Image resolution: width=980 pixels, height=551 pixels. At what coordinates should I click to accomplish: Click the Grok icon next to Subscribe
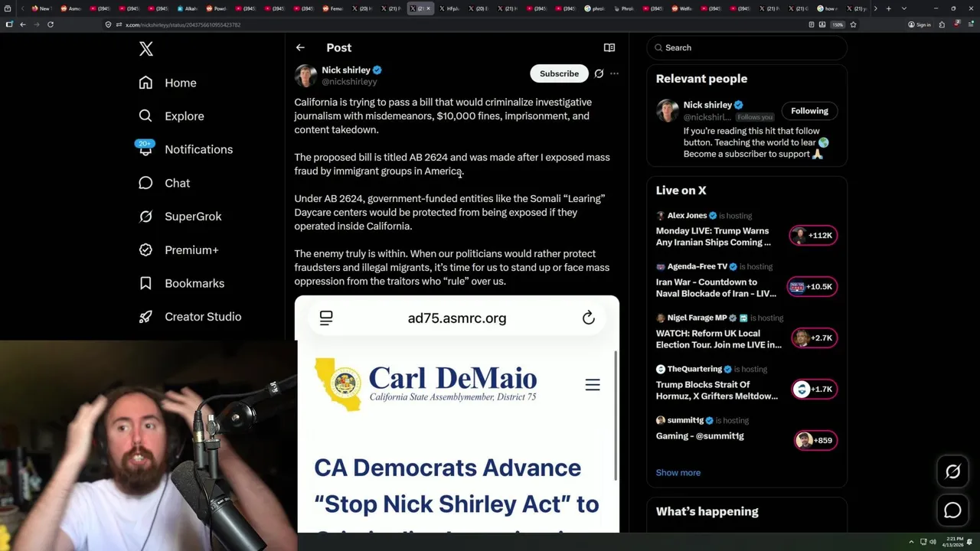coord(599,73)
